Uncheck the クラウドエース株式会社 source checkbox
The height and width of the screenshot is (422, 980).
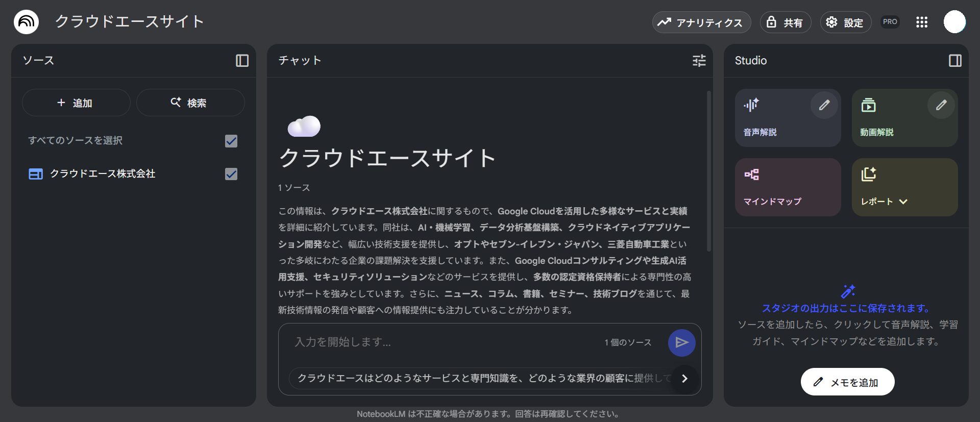231,174
